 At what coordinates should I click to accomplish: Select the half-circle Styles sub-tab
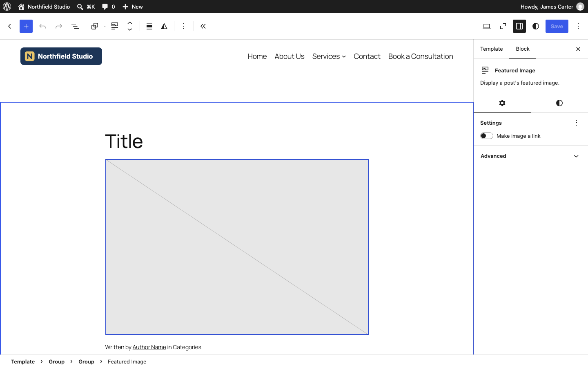[559, 103]
